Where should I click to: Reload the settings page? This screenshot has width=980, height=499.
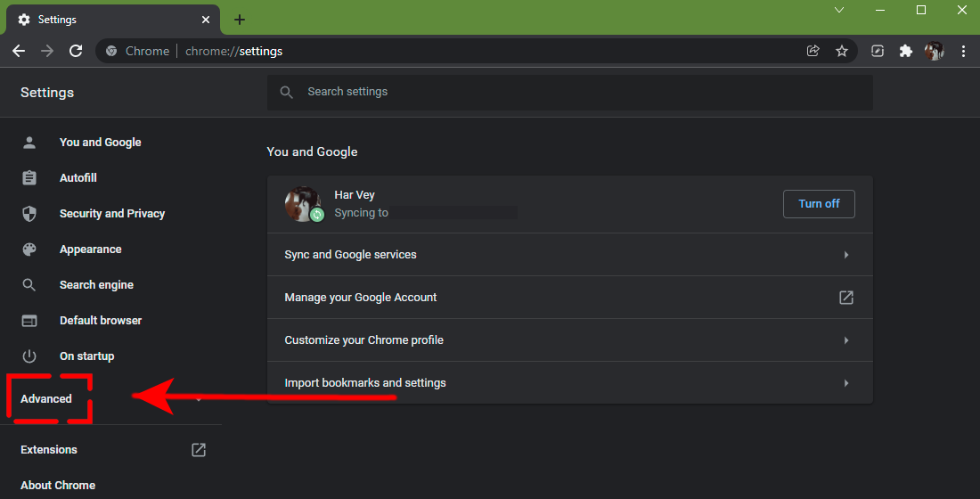tap(76, 52)
